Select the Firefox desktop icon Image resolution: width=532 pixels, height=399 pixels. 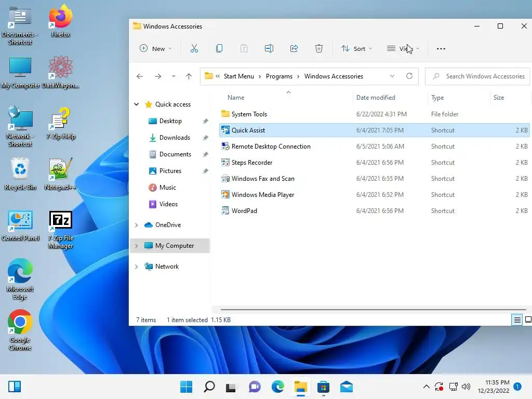coord(60,21)
